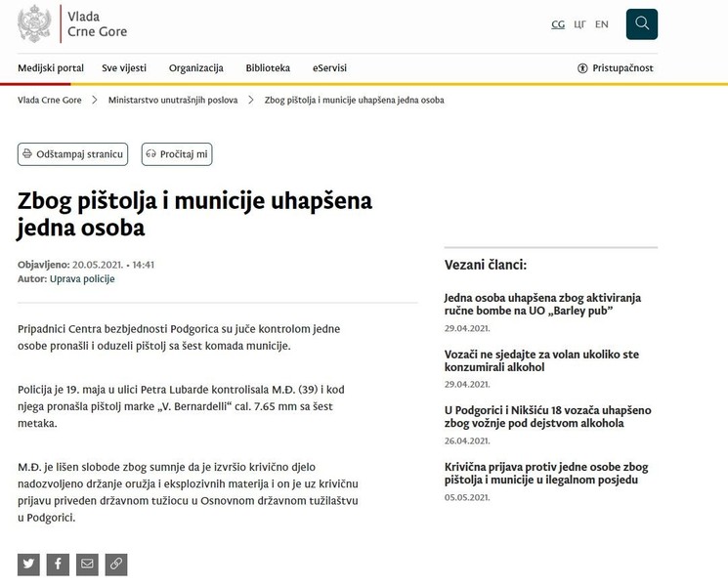728x586 pixels.
Task: Click the paragraph starting Pripadnici Centra bezbjednosti
Action: [179, 337]
